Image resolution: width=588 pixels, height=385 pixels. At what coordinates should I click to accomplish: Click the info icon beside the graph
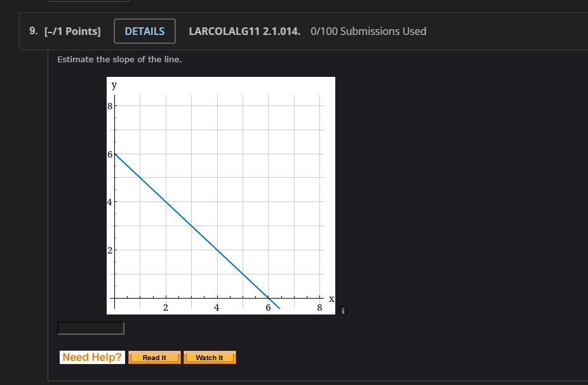click(344, 311)
